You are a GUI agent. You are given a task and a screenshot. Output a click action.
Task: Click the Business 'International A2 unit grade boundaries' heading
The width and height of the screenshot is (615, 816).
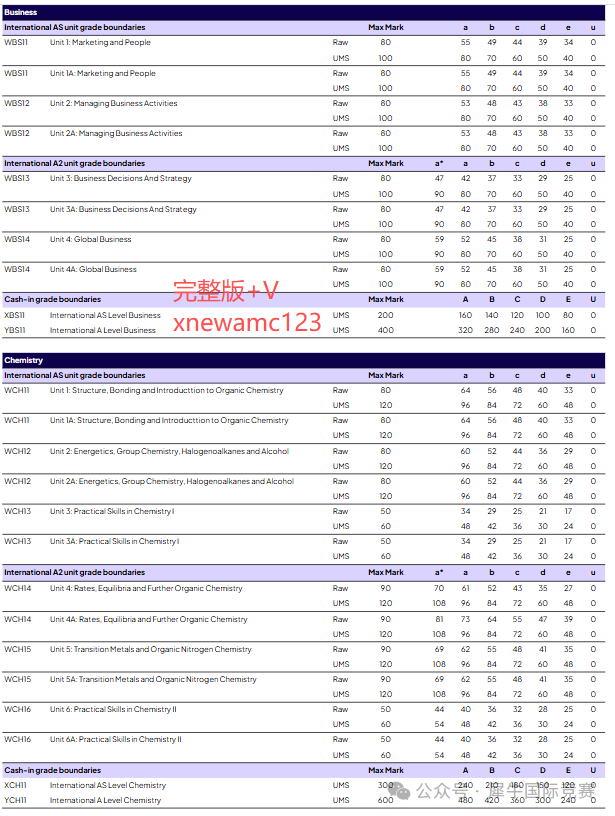tap(74, 163)
